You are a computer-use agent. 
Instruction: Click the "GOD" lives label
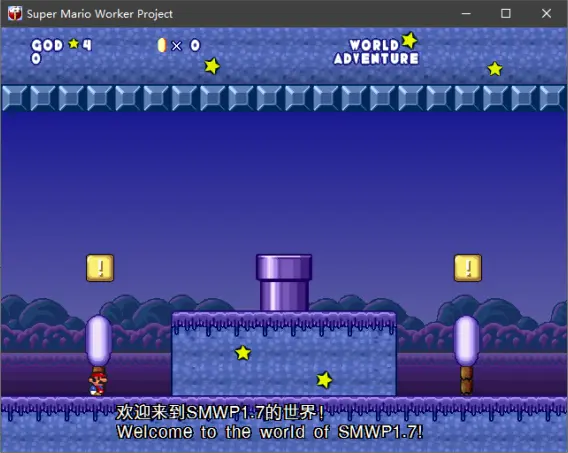click(x=47, y=45)
